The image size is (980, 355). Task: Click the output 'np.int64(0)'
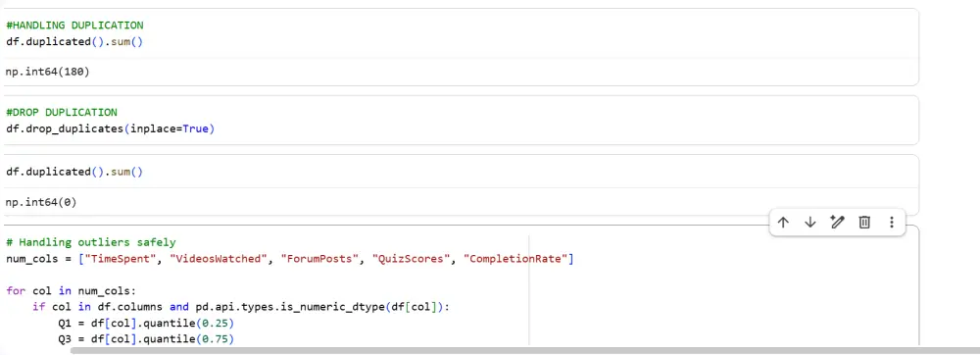click(x=41, y=202)
